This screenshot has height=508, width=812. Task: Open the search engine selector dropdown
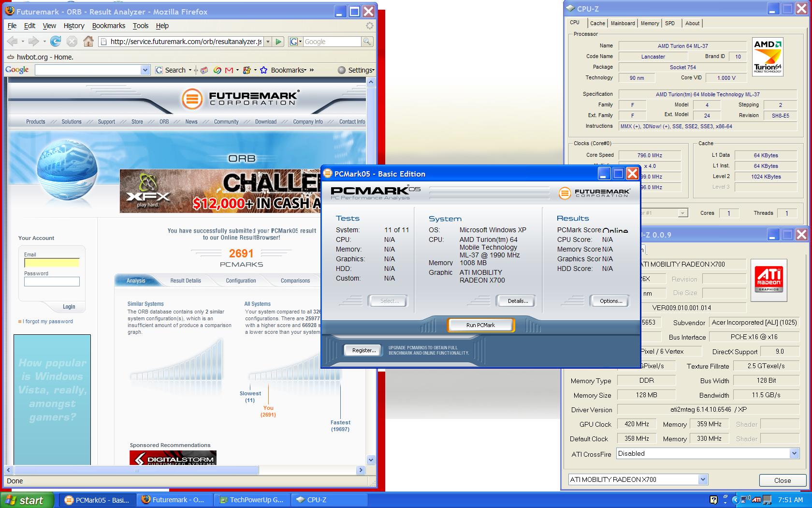(x=295, y=42)
